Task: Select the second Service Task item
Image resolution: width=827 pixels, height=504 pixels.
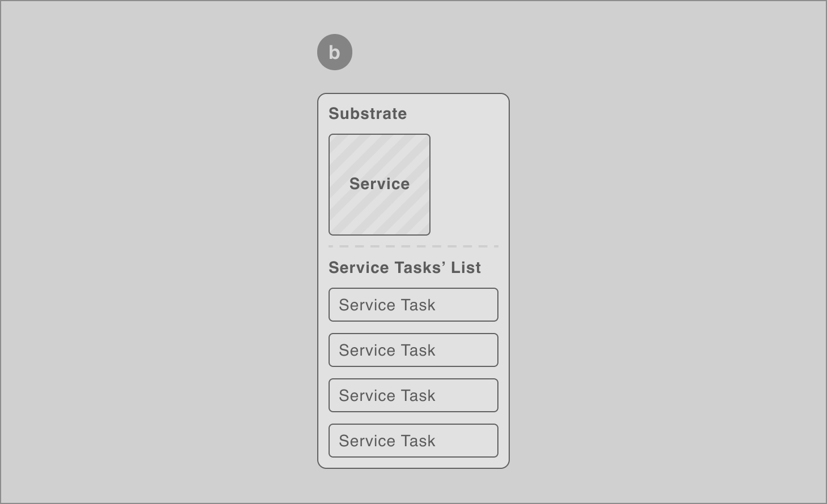Action: click(413, 350)
